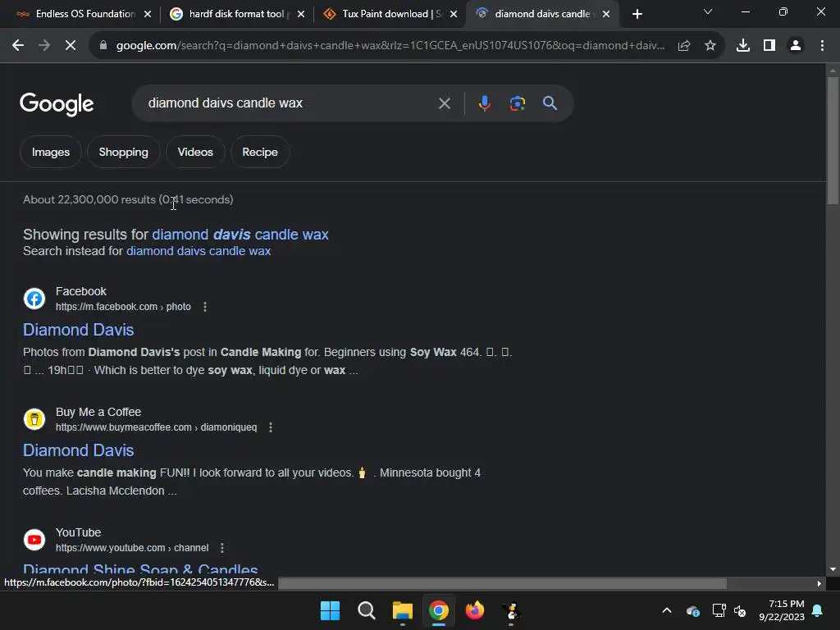Viewport: 840px width, 630px height.
Task: Click muted volume tray icon
Action: [x=740, y=610]
